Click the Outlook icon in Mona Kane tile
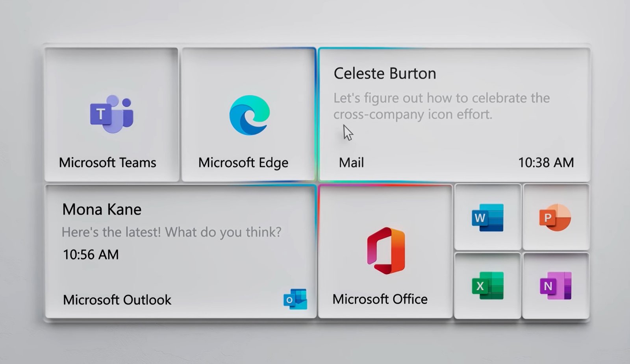This screenshot has height=364, width=630. (295, 299)
